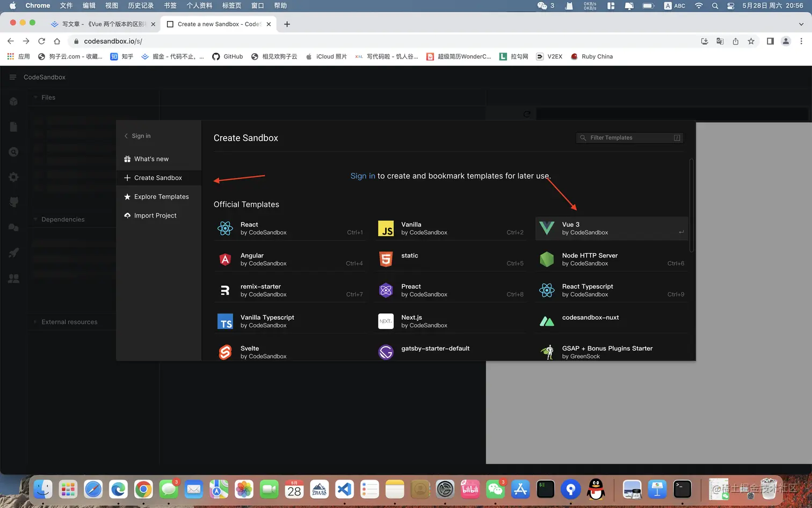Open Spotlight search in menu bar
Image resolution: width=812 pixels, height=508 pixels.
coord(715,5)
